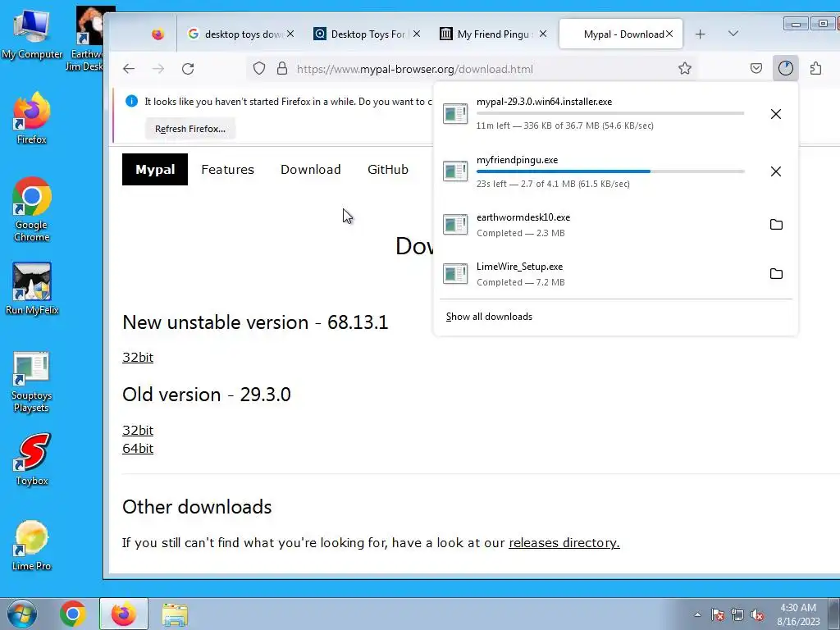Show hidden system tray icons arrow
840x630 pixels.
[697, 614]
